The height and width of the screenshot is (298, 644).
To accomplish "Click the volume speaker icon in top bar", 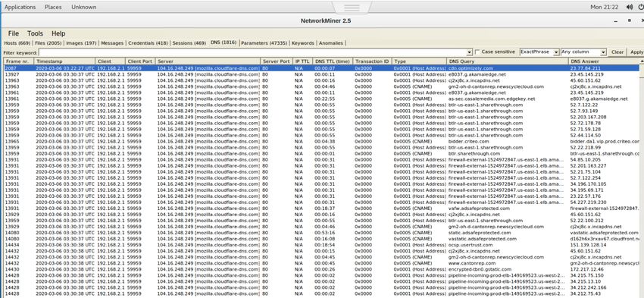I will point(629,7).
